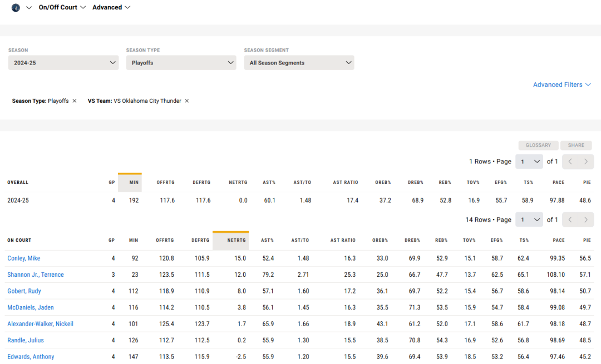Click Randle's REB% value 54.3
Viewport: 601px width, 364px height.
(x=442, y=341)
